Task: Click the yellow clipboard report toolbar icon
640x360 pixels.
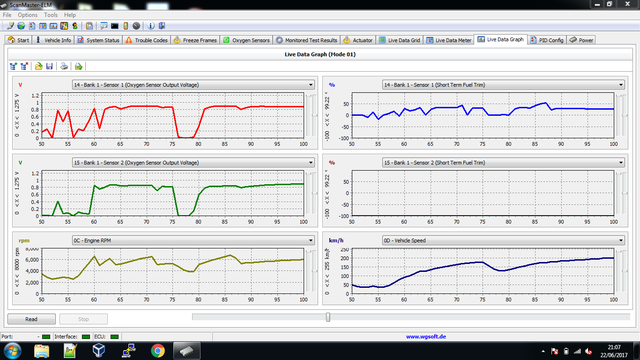Action: (x=89, y=26)
